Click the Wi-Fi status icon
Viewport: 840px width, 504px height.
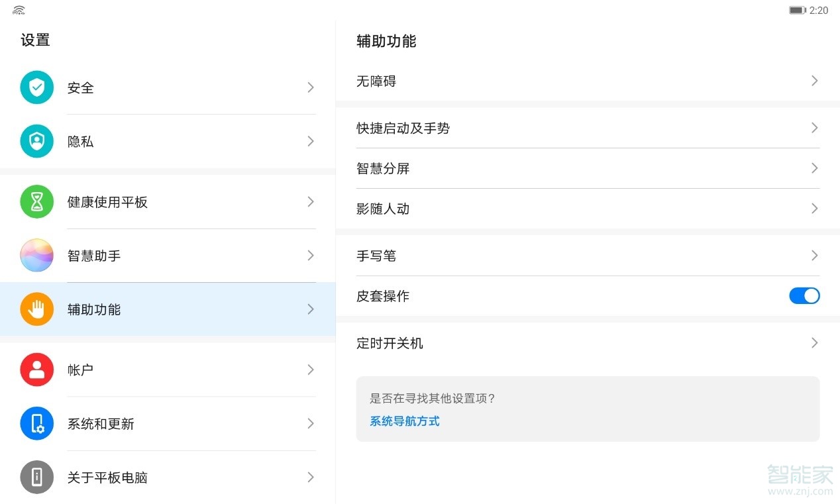tap(18, 10)
